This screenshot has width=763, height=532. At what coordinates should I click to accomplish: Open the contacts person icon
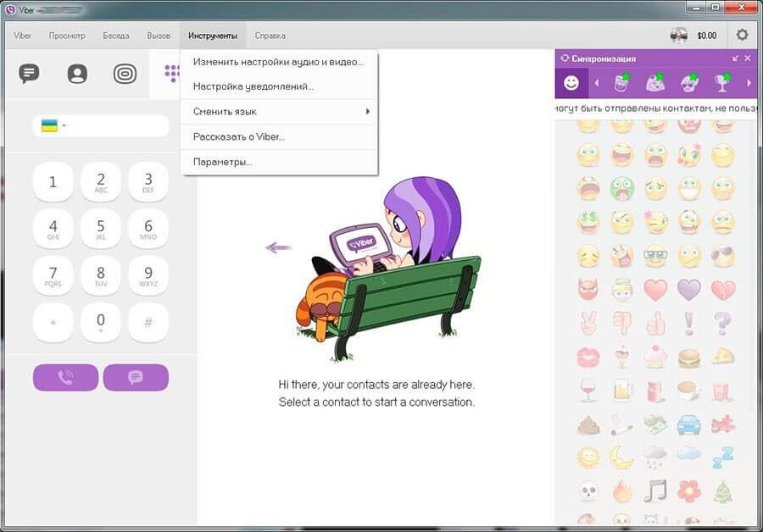77,74
